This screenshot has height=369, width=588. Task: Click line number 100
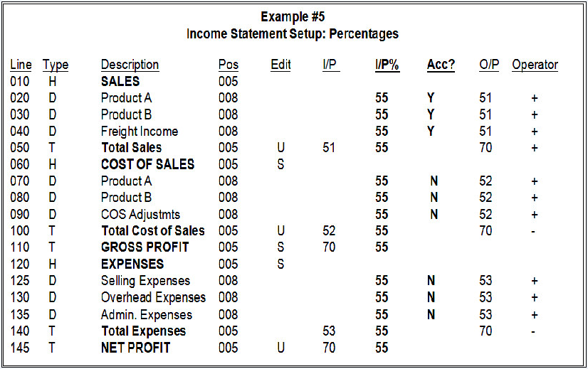coord(20,230)
